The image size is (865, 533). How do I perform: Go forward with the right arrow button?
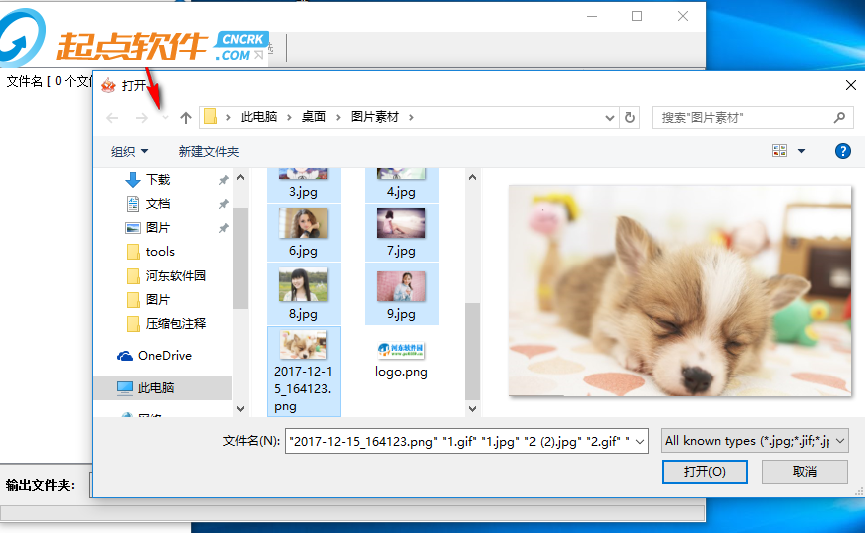point(142,118)
